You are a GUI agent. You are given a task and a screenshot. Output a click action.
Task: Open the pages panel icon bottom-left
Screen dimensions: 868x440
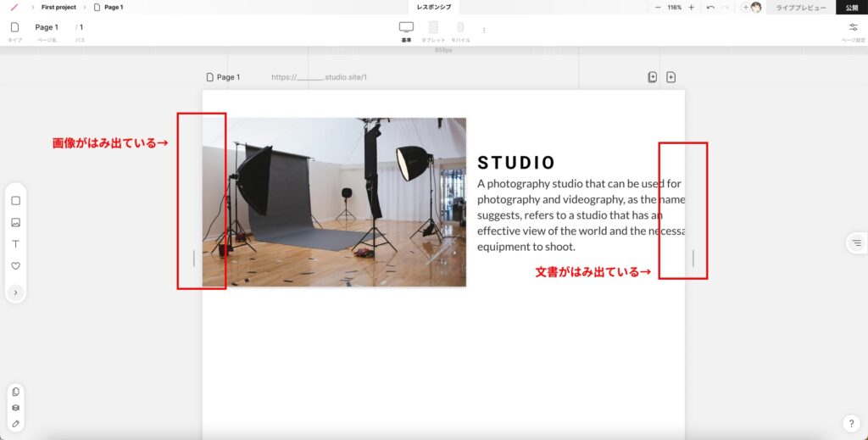(15, 392)
